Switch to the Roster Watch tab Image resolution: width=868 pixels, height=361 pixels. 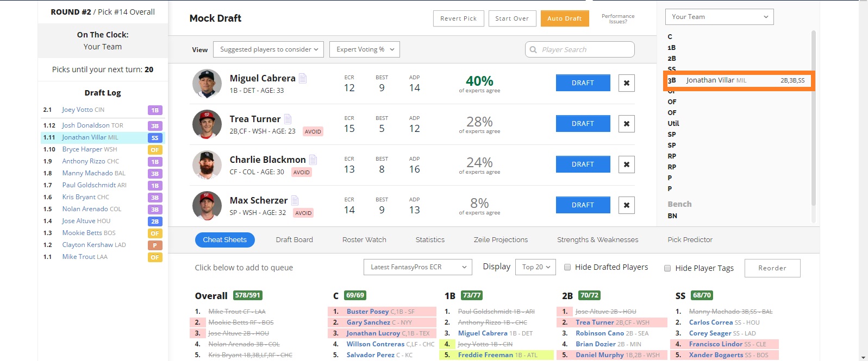click(x=364, y=240)
